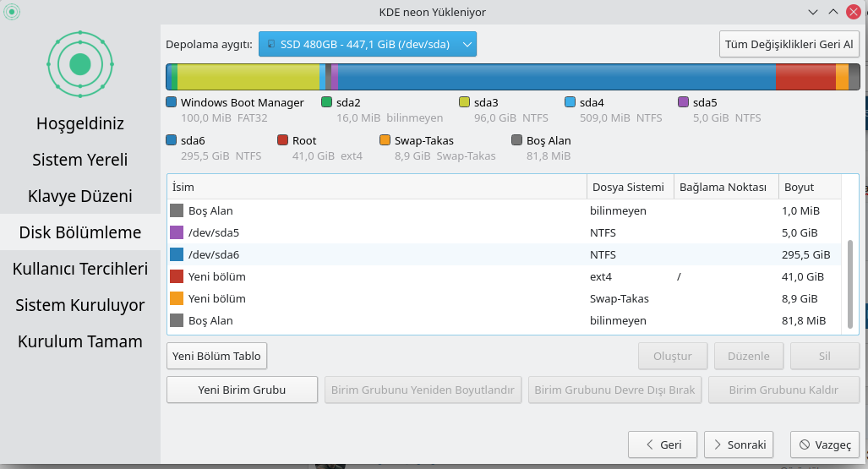Click the title bar KDE neon app icon
The width and height of the screenshot is (868, 469).
point(12,12)
